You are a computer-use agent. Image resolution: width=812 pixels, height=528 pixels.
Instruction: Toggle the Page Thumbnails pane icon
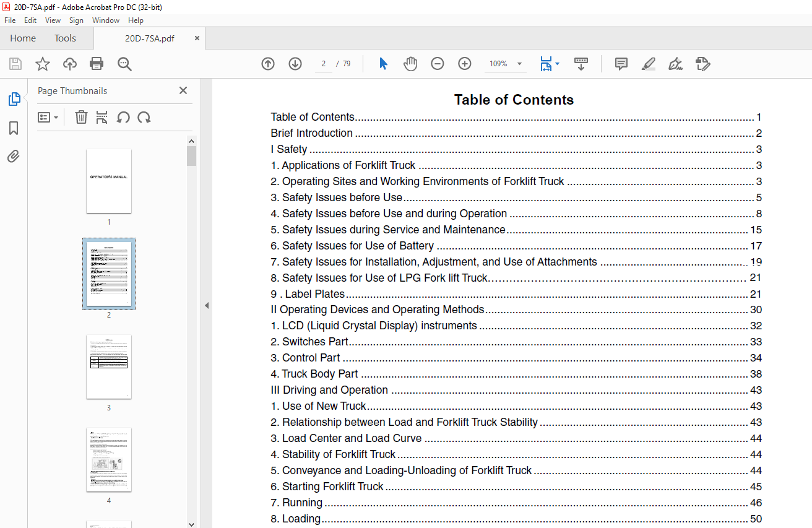tap(14, 99)
